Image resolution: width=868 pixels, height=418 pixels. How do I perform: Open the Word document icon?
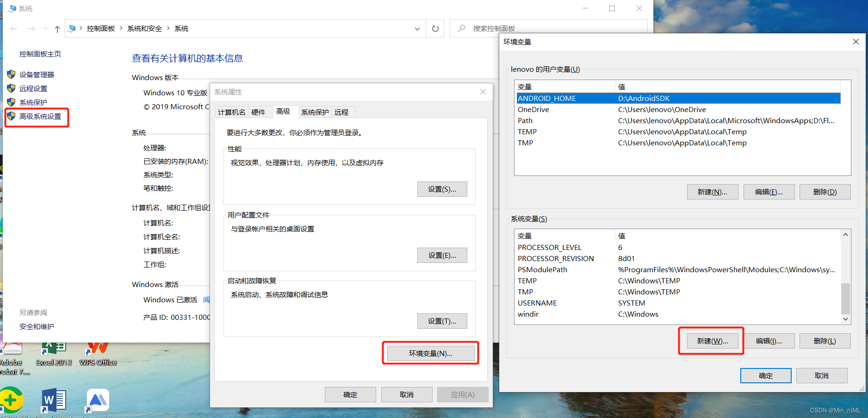[x=53, y=399]
